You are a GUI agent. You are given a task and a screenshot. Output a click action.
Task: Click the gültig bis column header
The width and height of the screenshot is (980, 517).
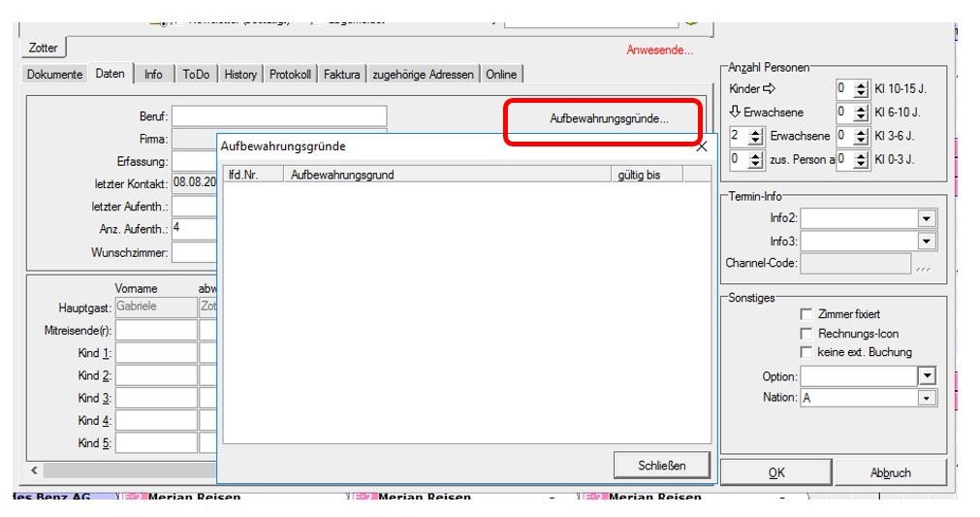point(647,175)
